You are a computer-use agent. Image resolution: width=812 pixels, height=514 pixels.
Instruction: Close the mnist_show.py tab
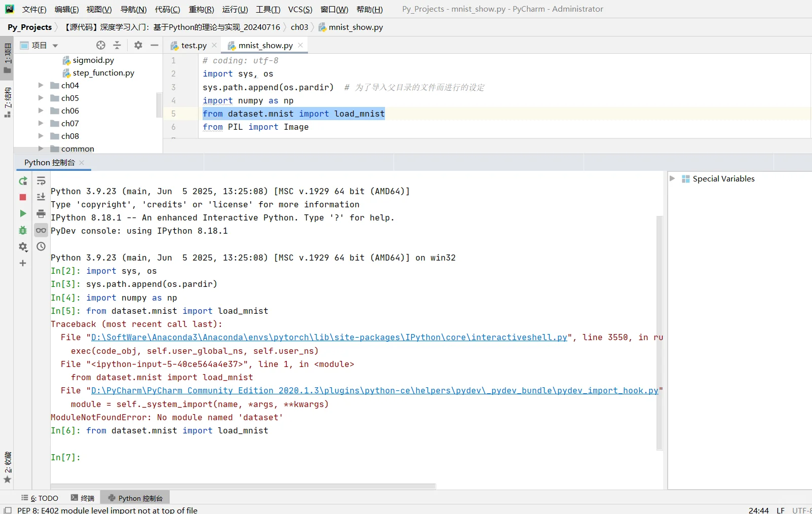[x=300, y=45]
